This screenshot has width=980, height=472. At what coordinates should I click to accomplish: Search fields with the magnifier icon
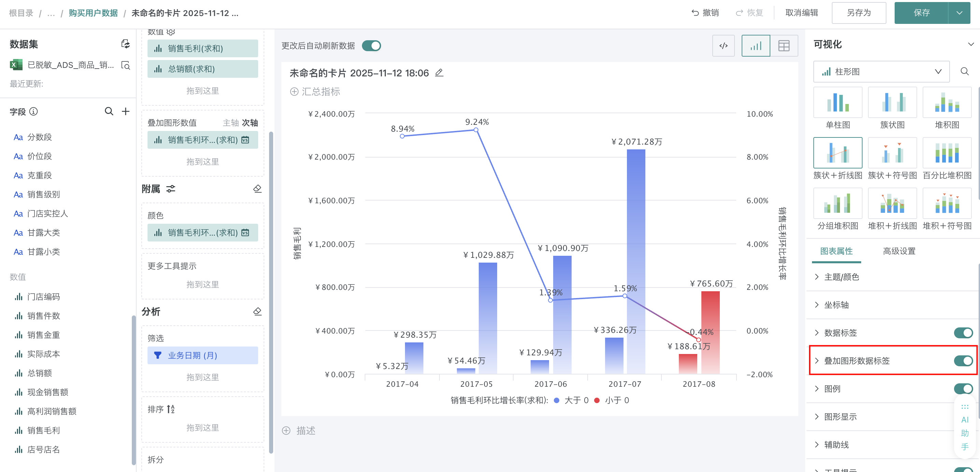[x=109, y=111]
